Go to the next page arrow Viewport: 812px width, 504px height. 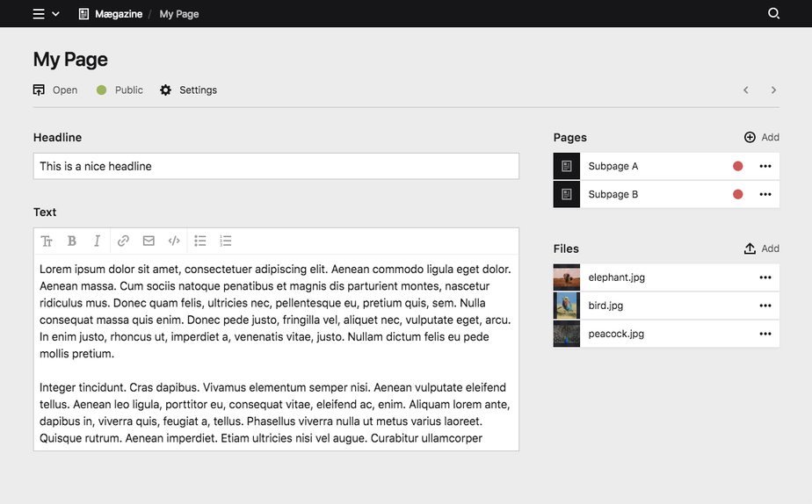click(773, 90)
